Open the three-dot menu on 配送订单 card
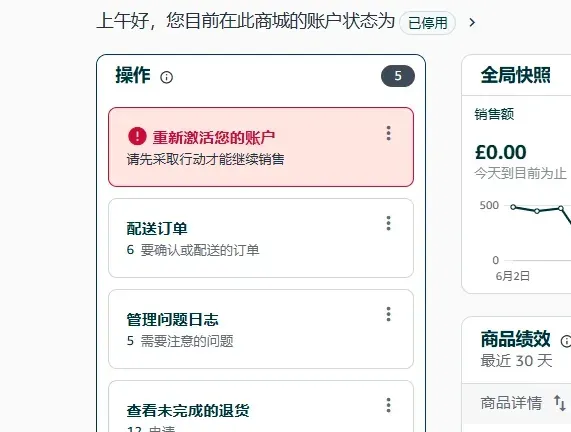Viewport: 571px width, 432px height. click(389, 223)
